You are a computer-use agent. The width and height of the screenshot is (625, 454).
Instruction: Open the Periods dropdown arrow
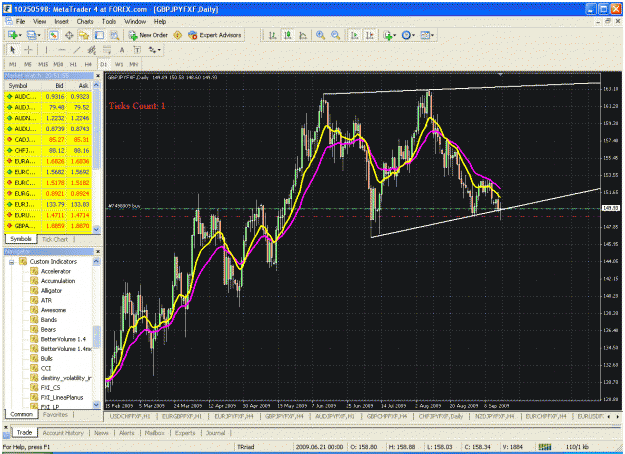413,35
